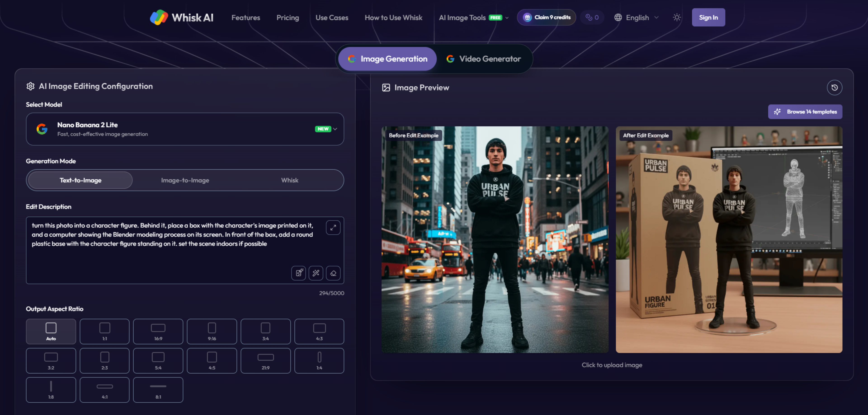Toggle the light/dark theme sun icon

[677, 18]
